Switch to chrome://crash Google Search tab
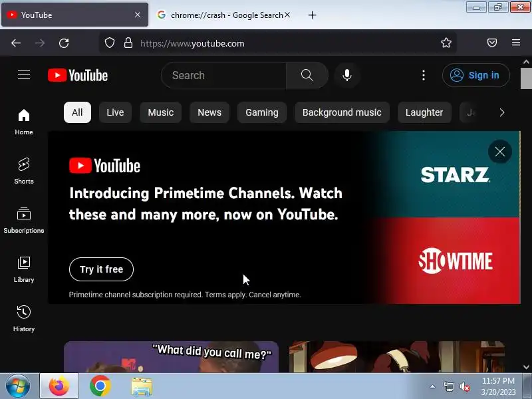Screen dimensions: 532x399 pyautogui.click(x=223, y=15)
